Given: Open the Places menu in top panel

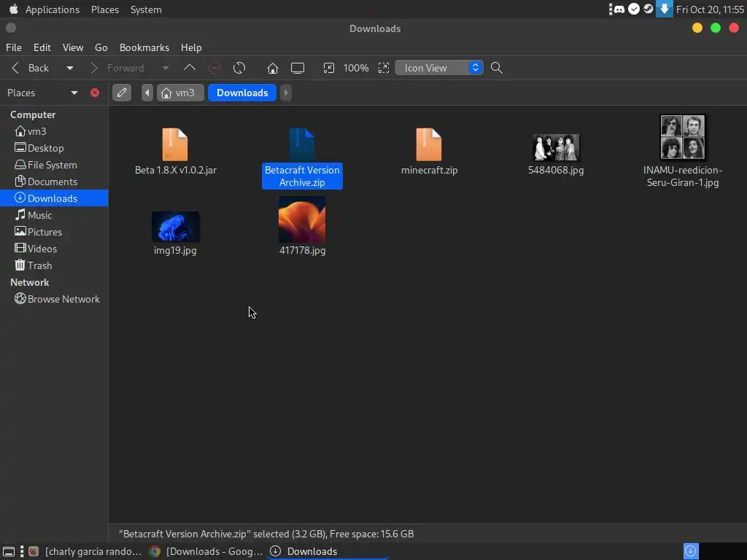Looking at the screenshot, I should pyautogui.click(x=105, y=9).
